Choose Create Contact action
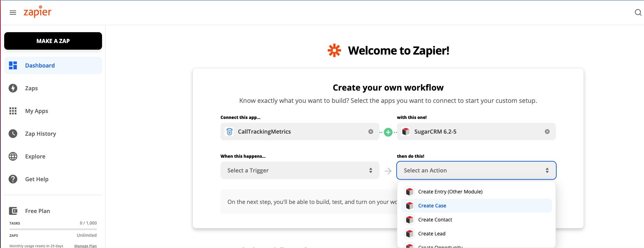 [476, 220]
